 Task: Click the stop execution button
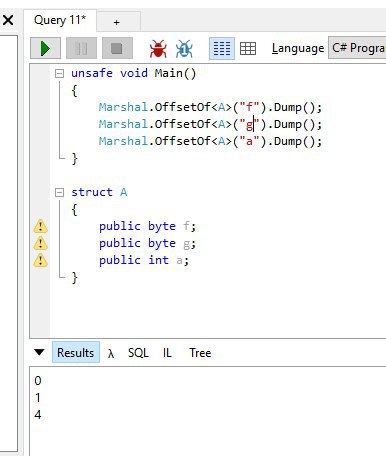coord(117,48)
